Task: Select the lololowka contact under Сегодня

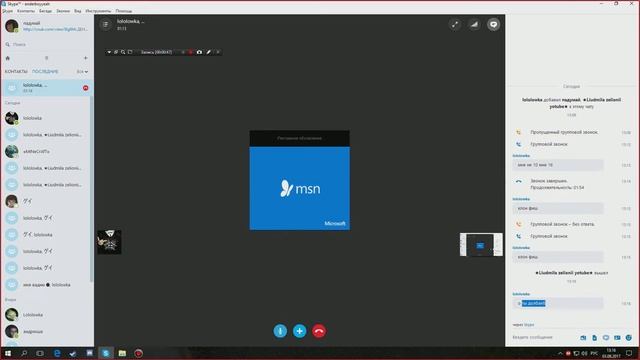Action: pyautogui.click(x=47, y=118)
